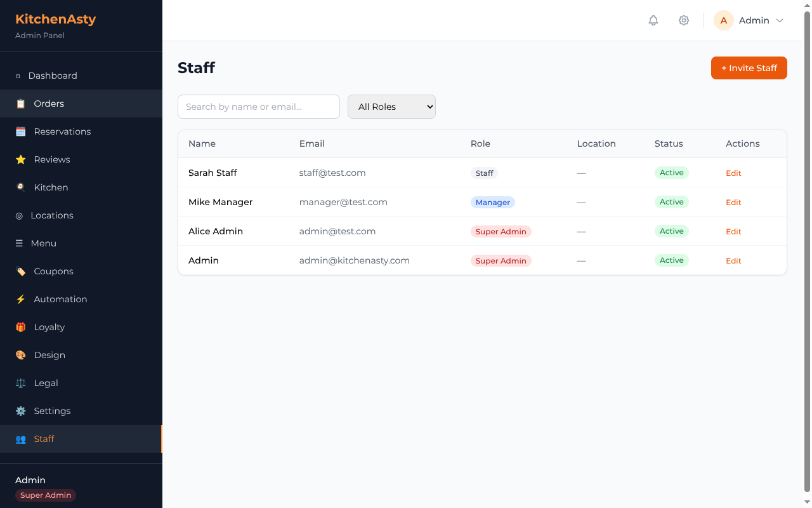Image resolution: width=812 pixels, height=508 pixels.
Task: Select the Reviews star icon in sidebar
Action: pos(20,159)
